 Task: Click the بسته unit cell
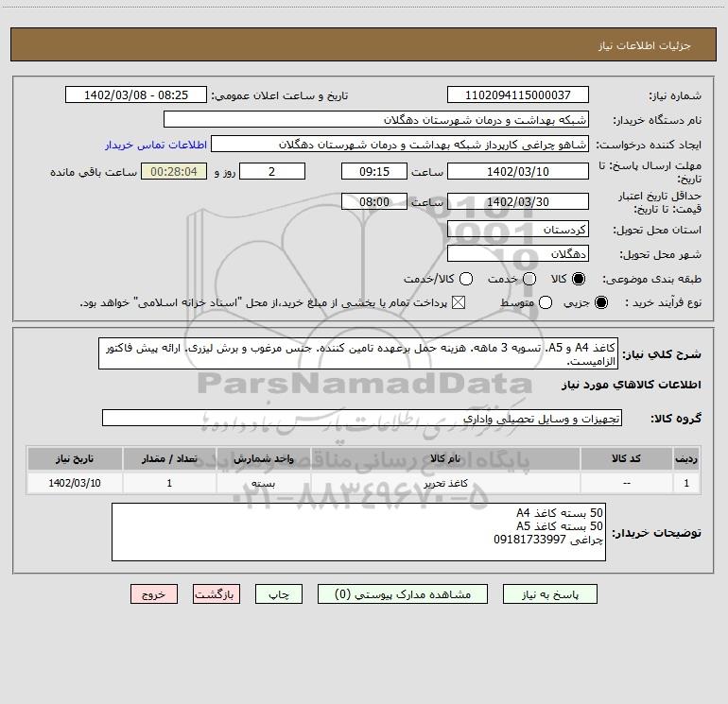tap(263, 483)
